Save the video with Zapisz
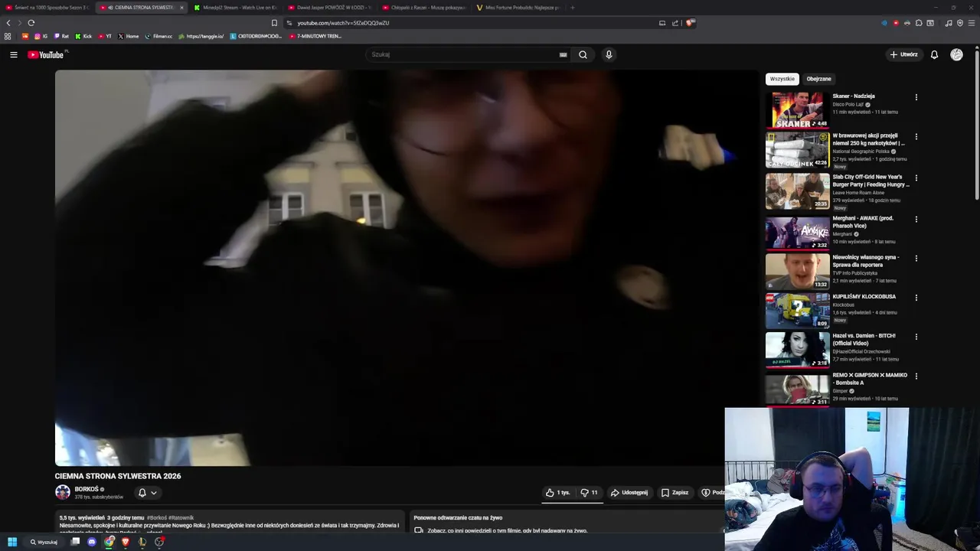The width and height of the screenshot is (980, 551). pos(675,493)
